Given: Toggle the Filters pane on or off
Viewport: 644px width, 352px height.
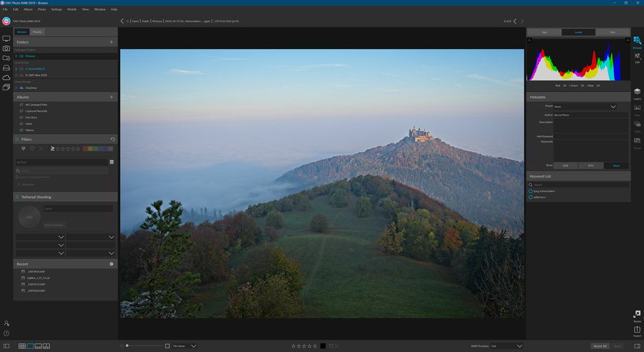Looking at the screenshot, I should 17,139.
